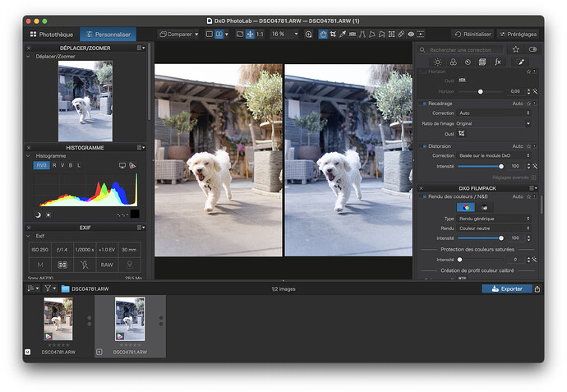The image size is (567, 392).
Task: Toggle monitor gamut warning icon in histogram
Action: tap(122, 166)
